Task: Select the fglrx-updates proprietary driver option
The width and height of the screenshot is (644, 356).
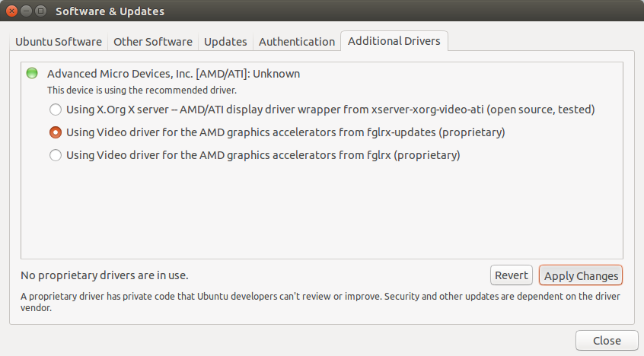Action: (x=56, y=132)
